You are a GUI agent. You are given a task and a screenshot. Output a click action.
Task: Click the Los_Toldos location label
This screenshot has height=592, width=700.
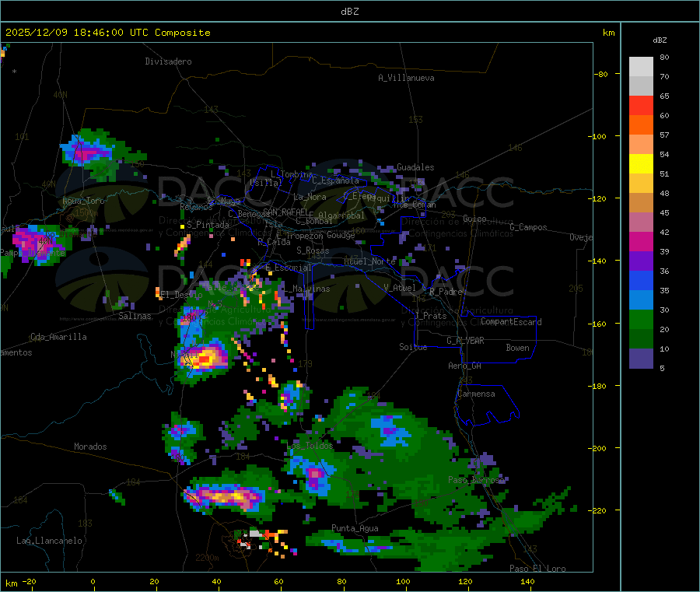pos(310,446)
